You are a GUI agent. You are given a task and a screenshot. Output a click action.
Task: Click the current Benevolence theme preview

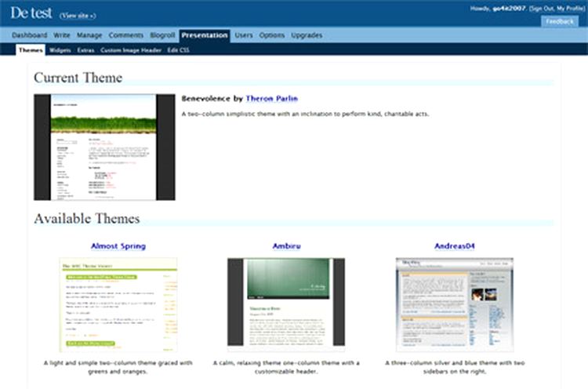(103, 147)
